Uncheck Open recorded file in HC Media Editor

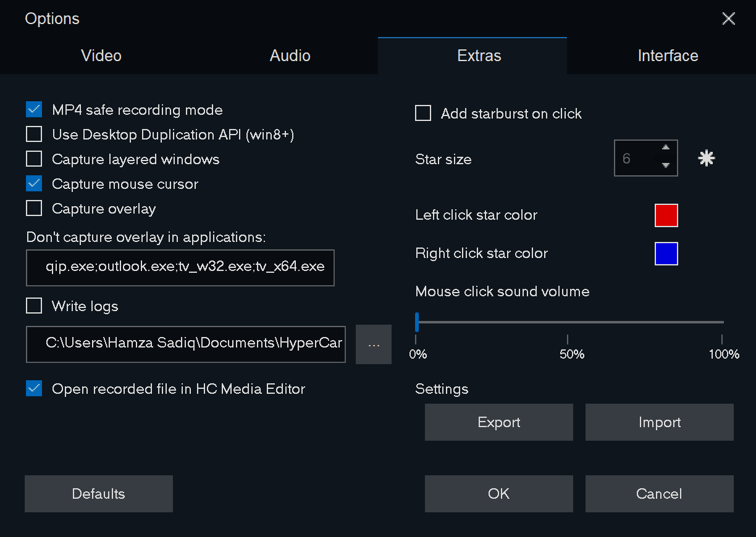[34, 389]
